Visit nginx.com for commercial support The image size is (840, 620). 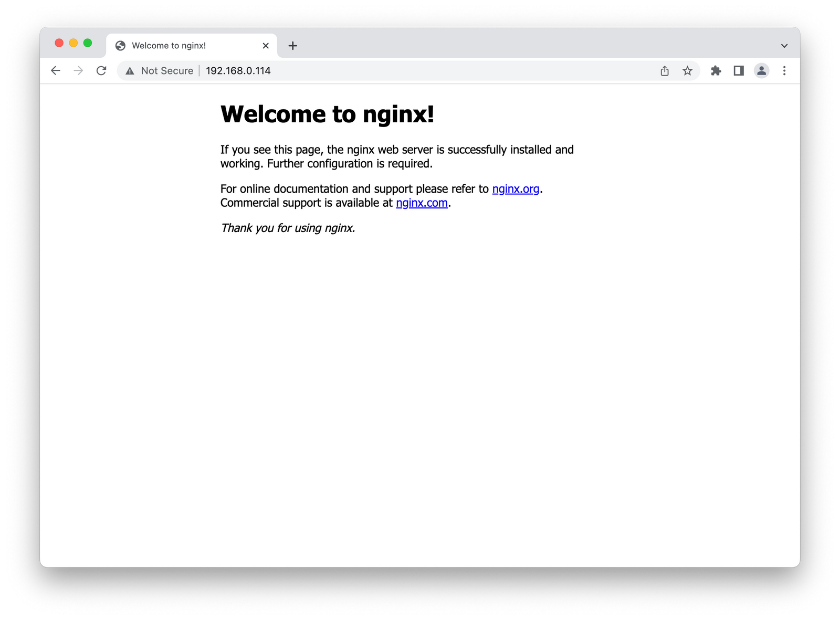click(x=422, y=203)
